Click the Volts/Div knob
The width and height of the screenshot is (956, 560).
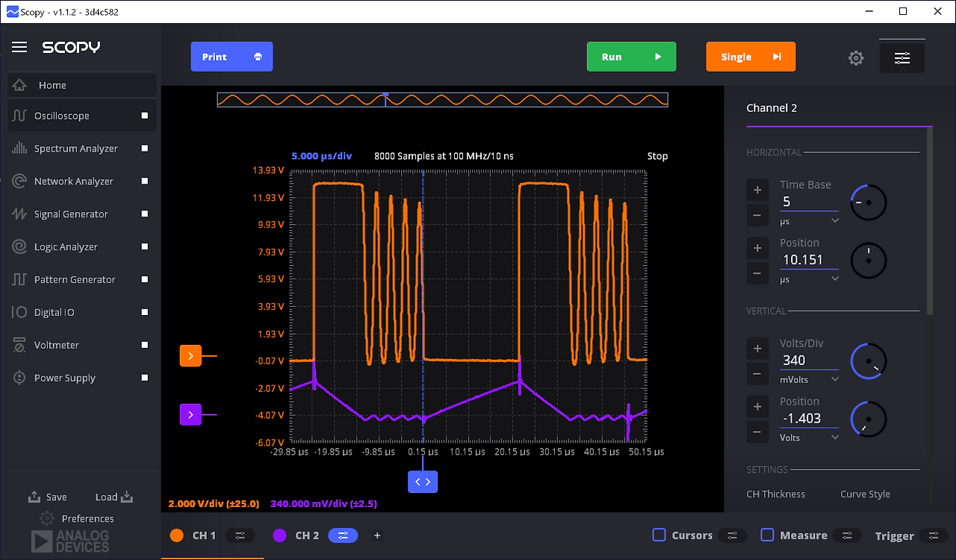click(869, 361)
